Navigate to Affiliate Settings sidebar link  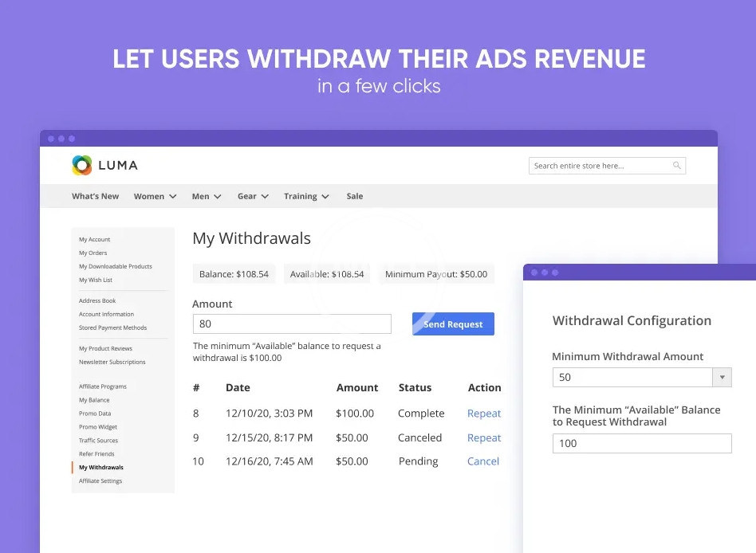(x=100, y=481)
